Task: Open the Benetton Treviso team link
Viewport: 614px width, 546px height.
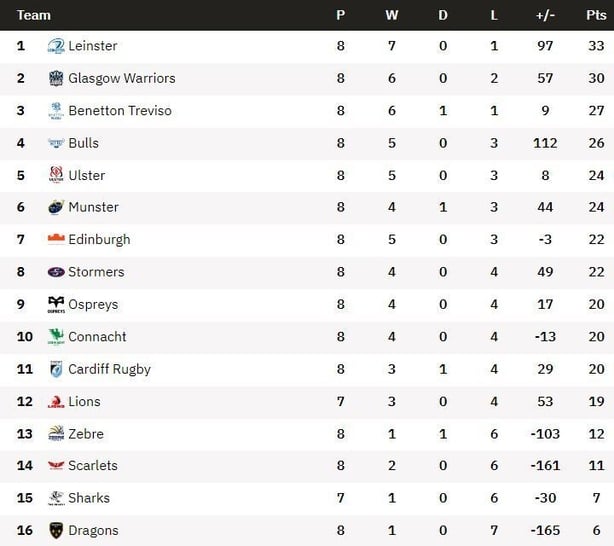Action: pyautogui.click(x=120, y=111)
